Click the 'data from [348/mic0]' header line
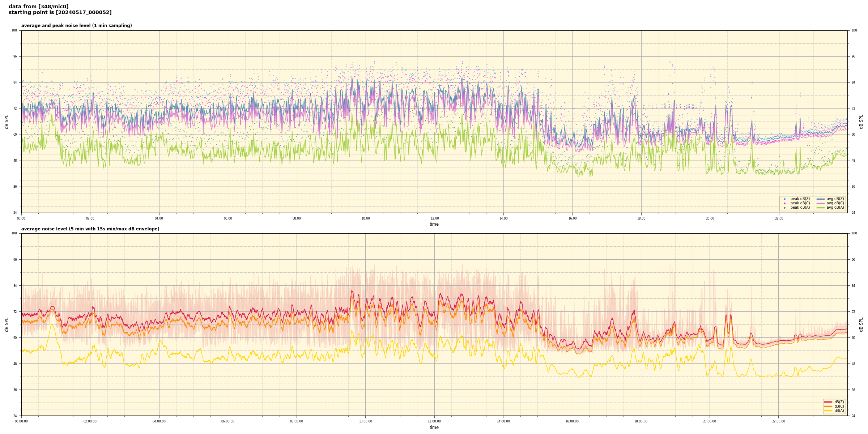This screenshot has height=434, width=868. point(38,7)
